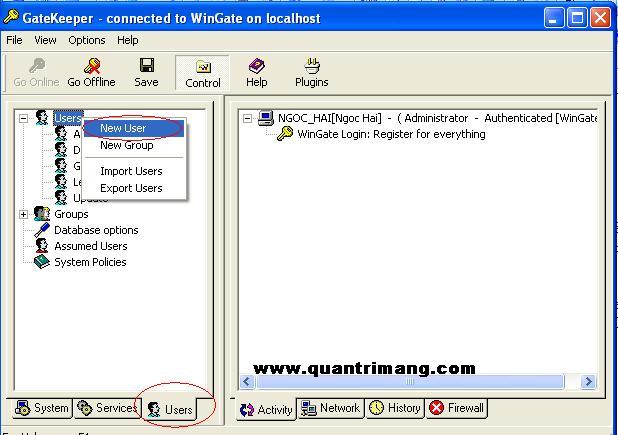Open the Options menu
This screenshot has height=435, width=618.
tap(87, 40)
